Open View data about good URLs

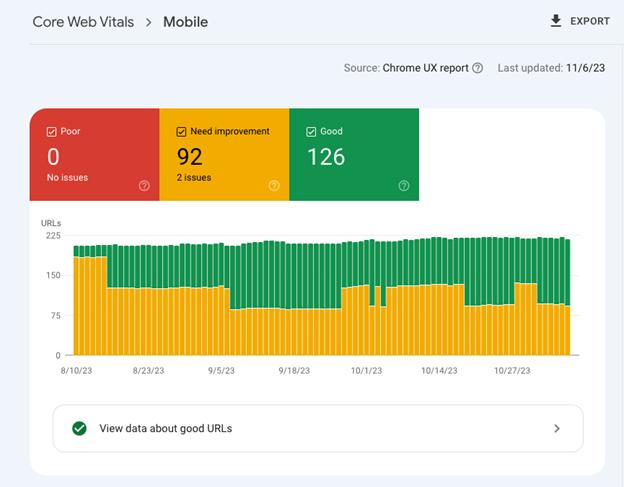pos(318,429)
